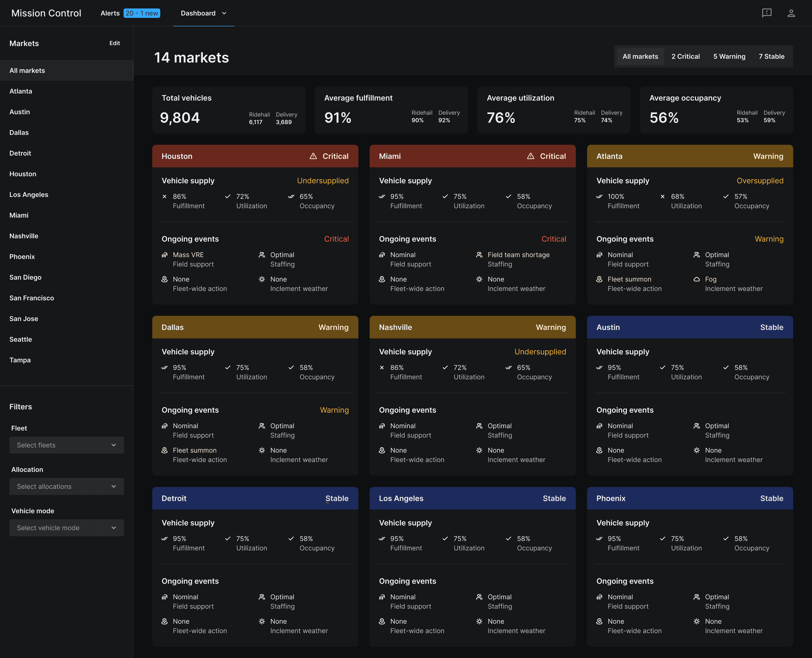The width and height of the screenshot is (812, 658).
Task: Click the Mission Control title
Action: click(46, 13)
